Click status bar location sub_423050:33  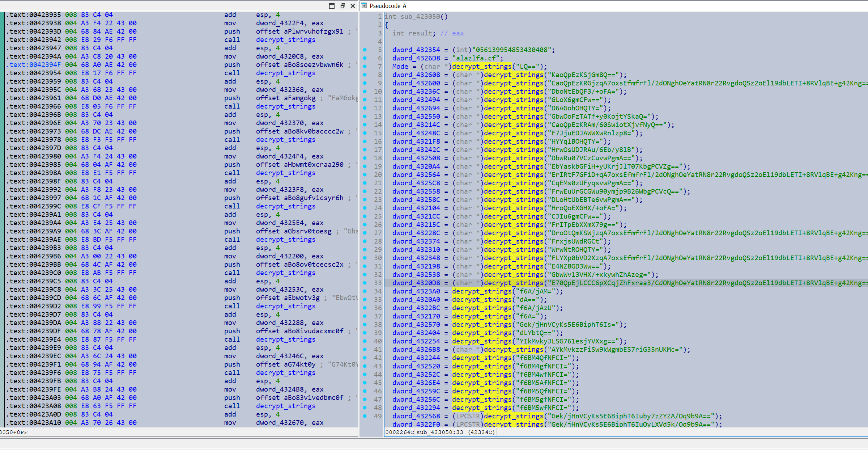click(x=439, y=432)
